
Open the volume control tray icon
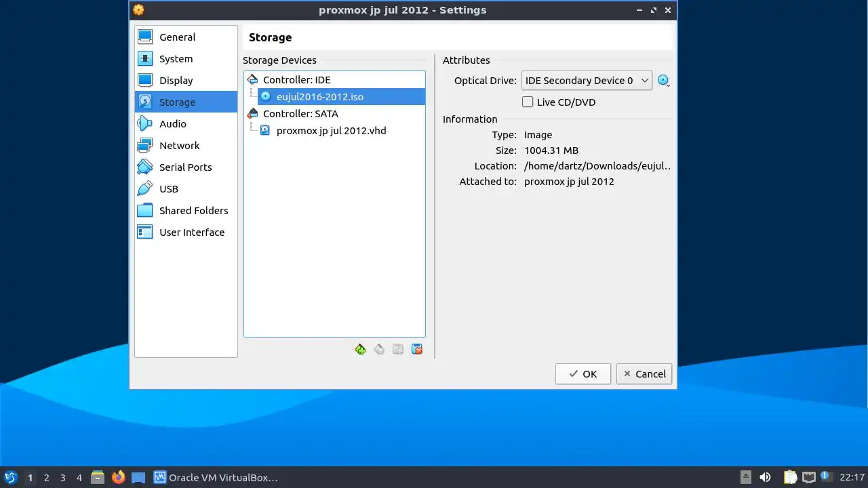pos(765,477)
